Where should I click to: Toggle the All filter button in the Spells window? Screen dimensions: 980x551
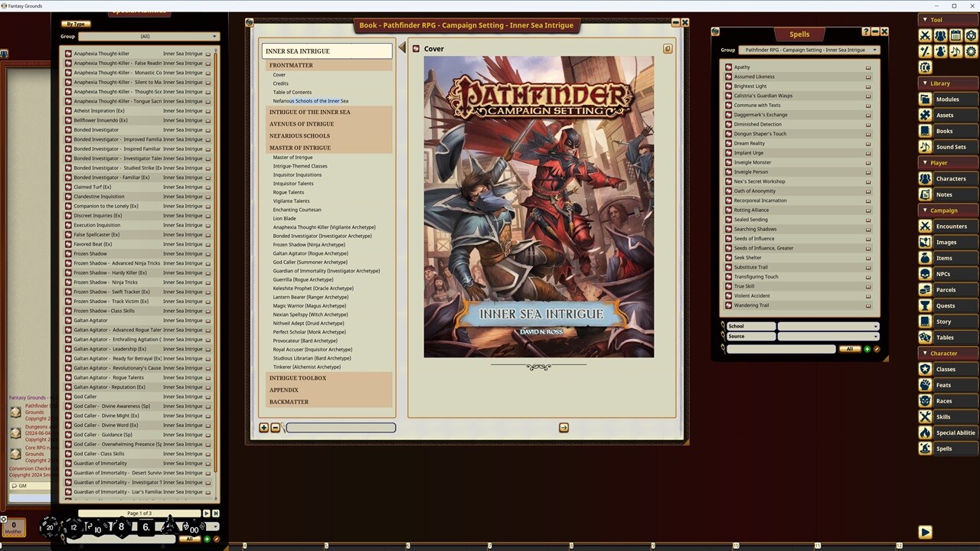[850, 348]
